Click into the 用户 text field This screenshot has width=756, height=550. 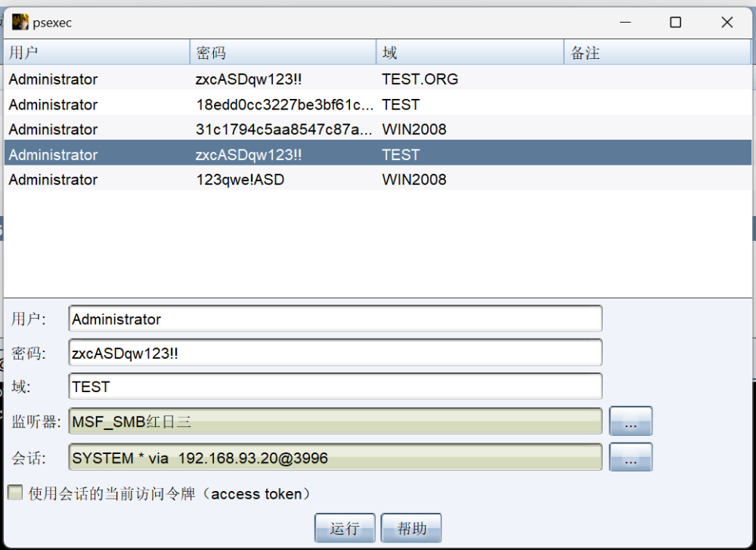[x=335, y=319]
